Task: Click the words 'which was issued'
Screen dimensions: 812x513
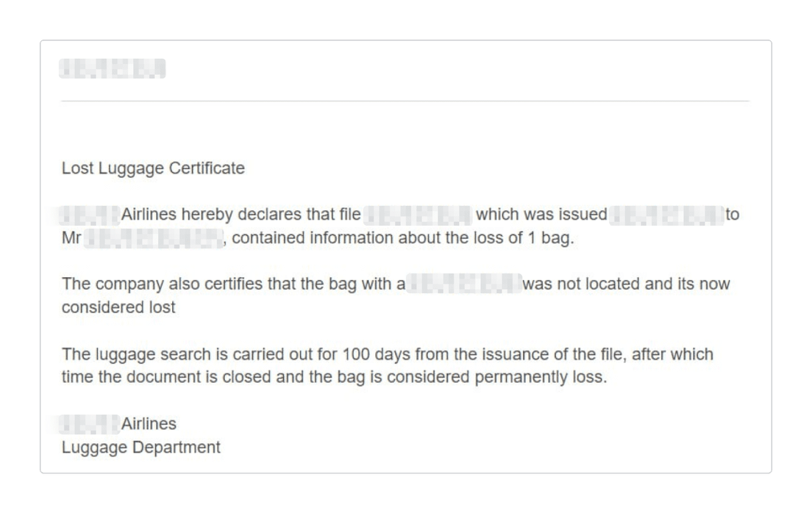Action: (541, 215)
